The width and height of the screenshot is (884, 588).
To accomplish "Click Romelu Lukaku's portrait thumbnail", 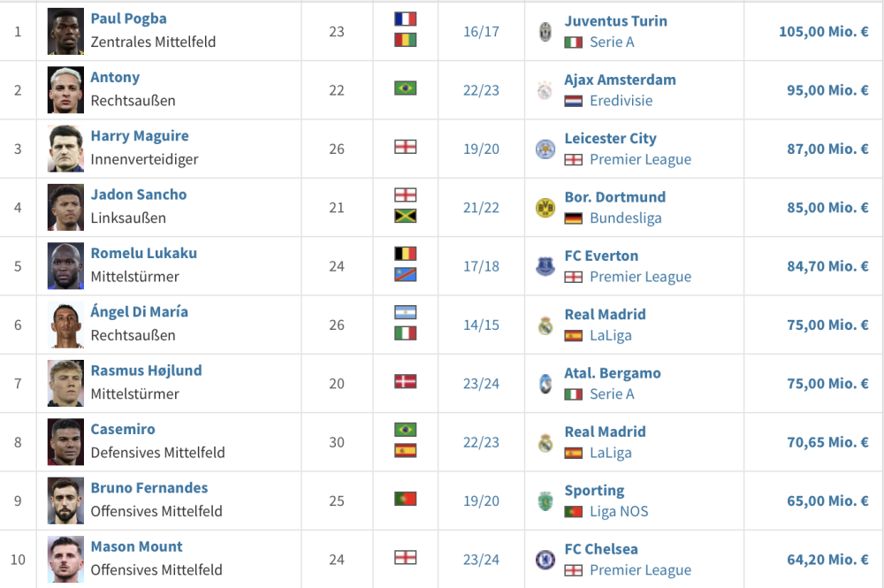I will 65,266.
